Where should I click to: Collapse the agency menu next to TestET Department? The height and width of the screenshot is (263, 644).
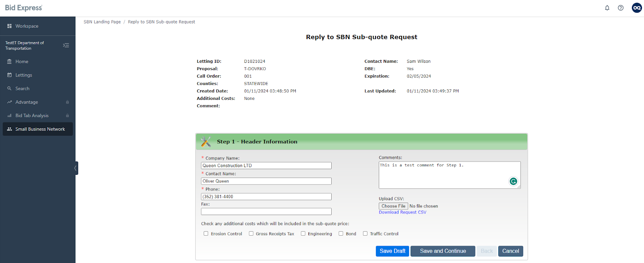click(66, 46)
